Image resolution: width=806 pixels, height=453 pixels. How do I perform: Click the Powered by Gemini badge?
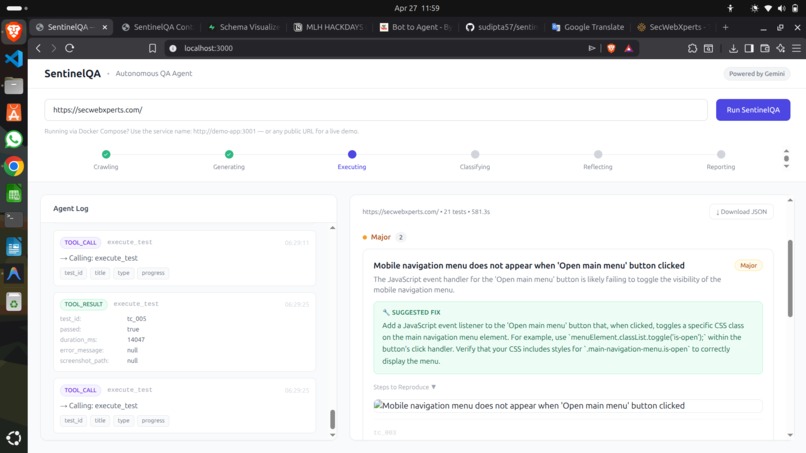[757, 74]
